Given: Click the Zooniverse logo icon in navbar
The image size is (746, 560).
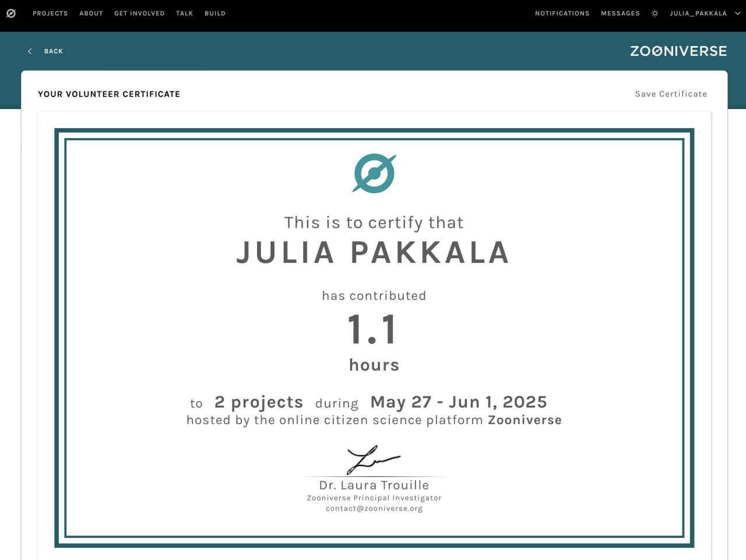Looking at the screenshot, I should [x=11, y=13].
